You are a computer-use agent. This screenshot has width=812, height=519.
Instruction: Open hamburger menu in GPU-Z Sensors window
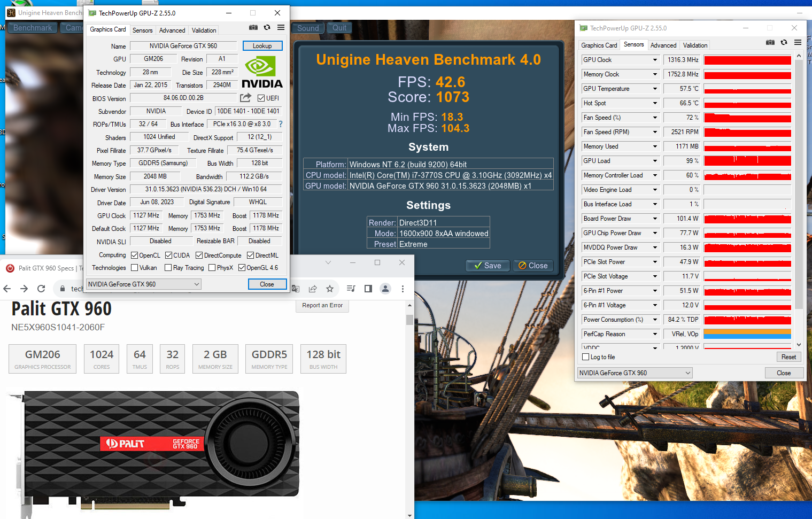coord(798,42)
